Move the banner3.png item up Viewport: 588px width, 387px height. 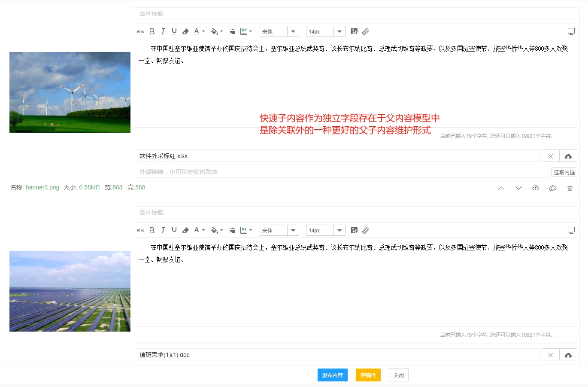pos(501,188)
